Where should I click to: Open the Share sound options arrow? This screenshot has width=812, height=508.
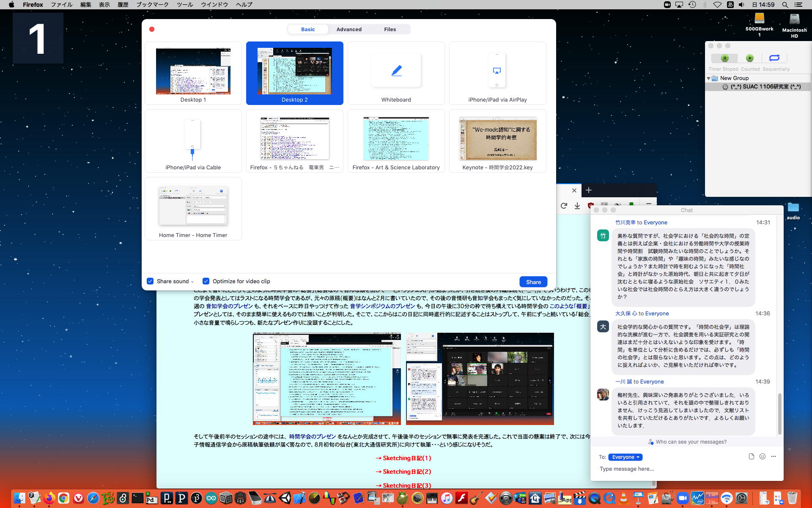192,282
